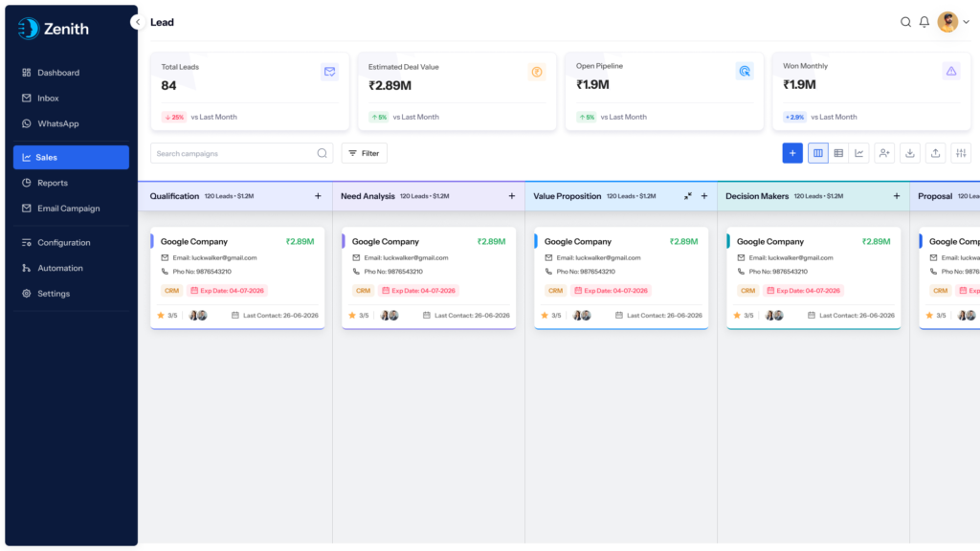
Task: Click the Won Monthly triangle icon
Action: [x=951, y=71]
